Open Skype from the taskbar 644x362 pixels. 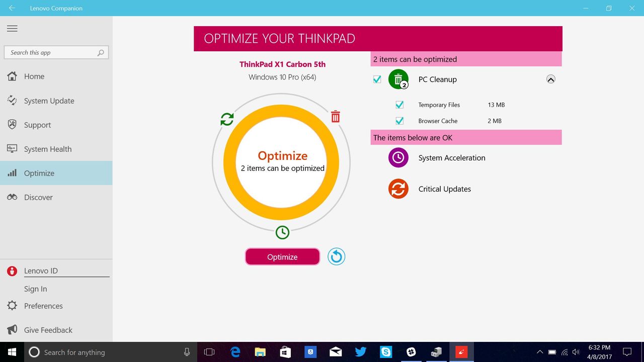pos(386,352)
